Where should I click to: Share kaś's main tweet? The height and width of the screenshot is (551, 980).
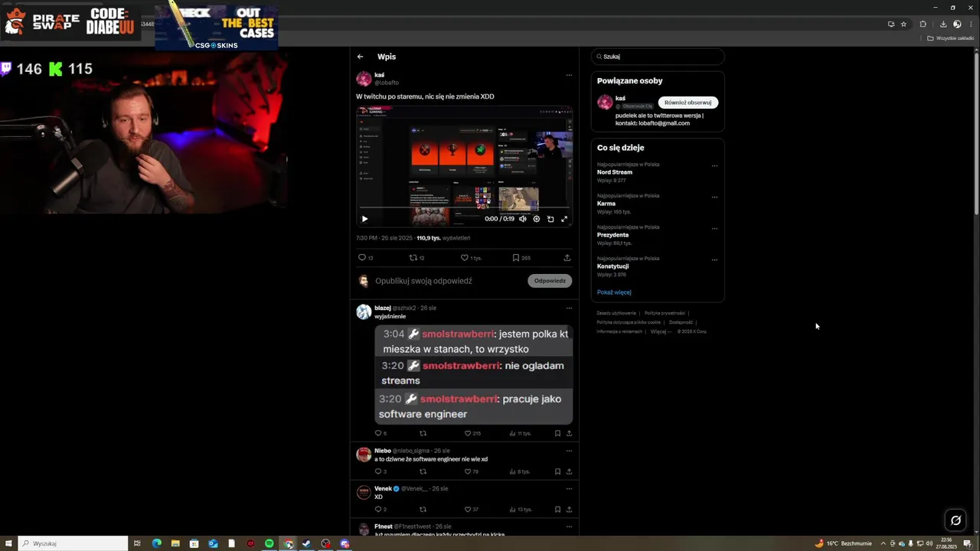[x=567, y=258]
